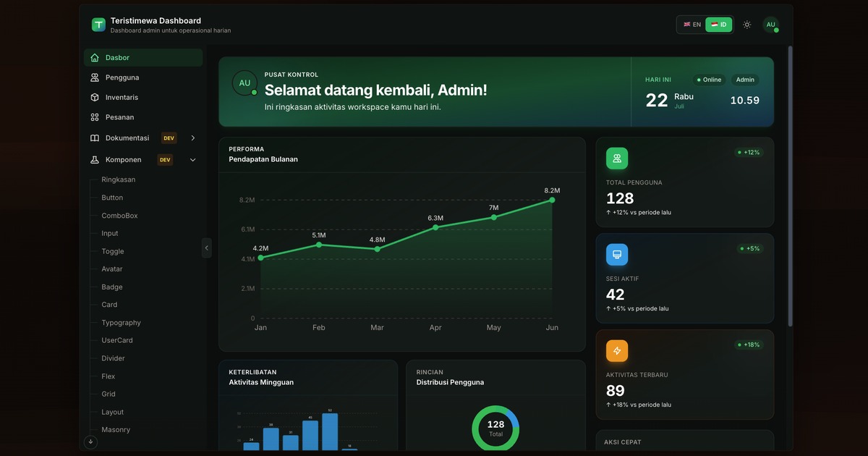Click the Sesi Aktif monitor icon
The image size is (868, 456).
[617, 255]
